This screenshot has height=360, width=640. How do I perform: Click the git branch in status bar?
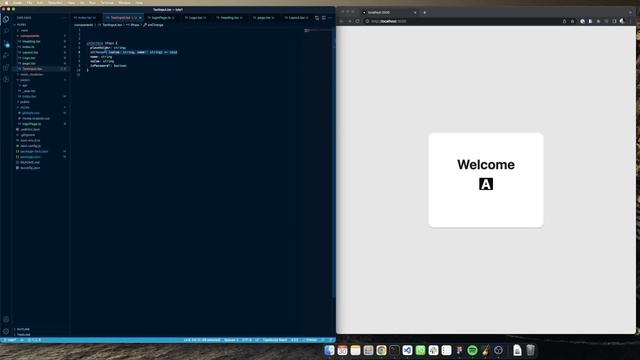(11, 340)
